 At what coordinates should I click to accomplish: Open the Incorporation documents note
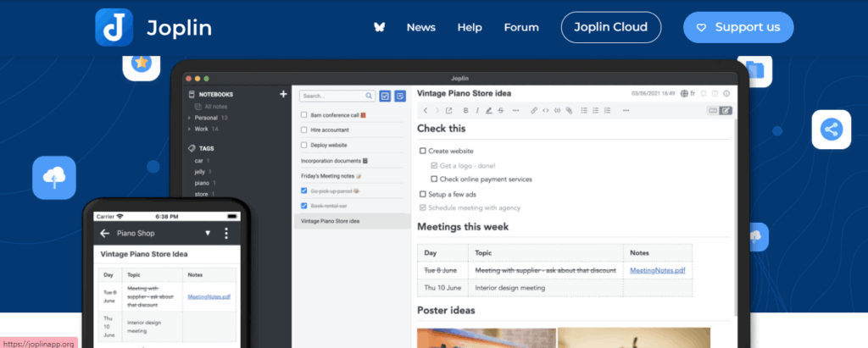tap(334, 160)
